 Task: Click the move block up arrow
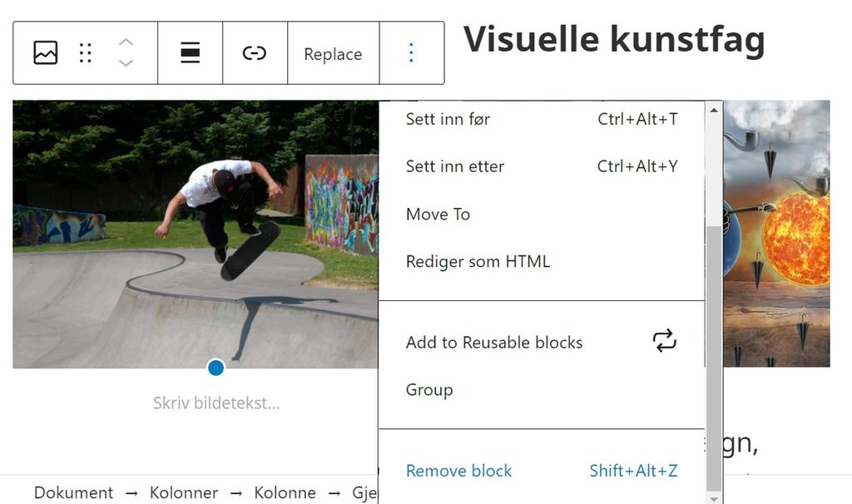pos(126,41)
